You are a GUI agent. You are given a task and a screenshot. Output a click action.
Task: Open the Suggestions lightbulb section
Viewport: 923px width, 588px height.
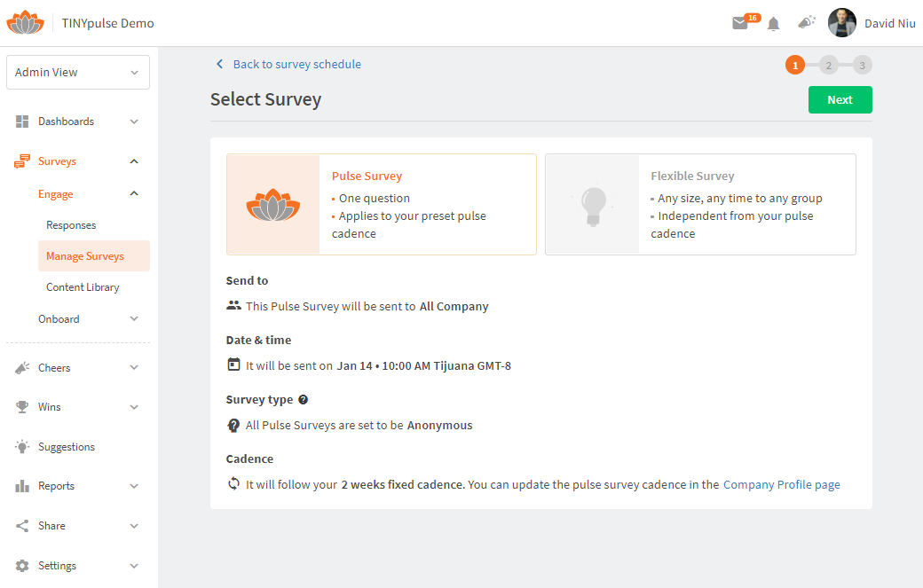[x=68, y=446]
